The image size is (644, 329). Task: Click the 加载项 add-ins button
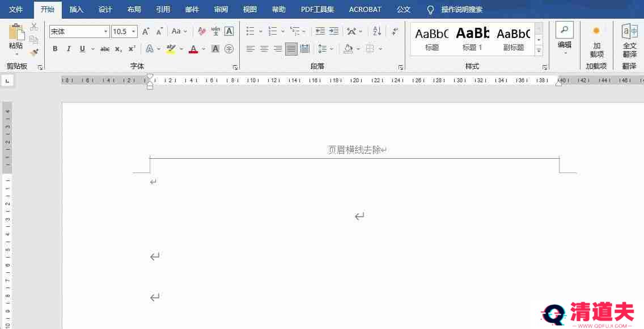point(596,42)
